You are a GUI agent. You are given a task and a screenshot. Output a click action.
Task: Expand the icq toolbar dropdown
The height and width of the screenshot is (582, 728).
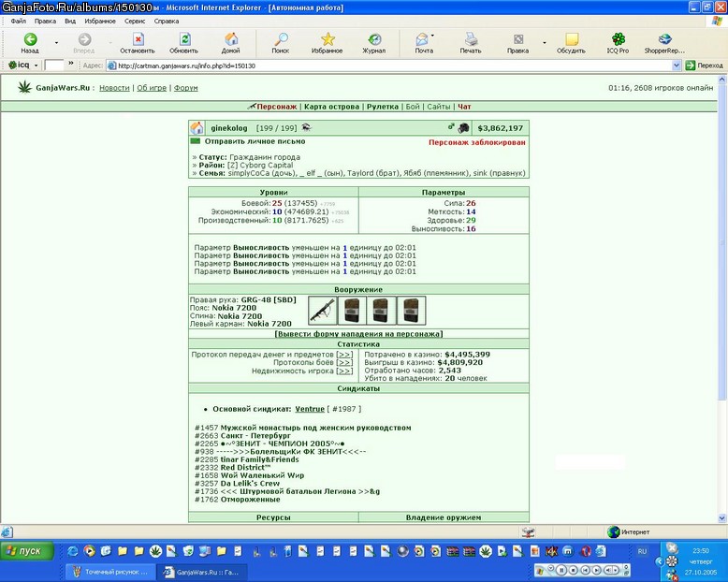(x=36, y=65)
